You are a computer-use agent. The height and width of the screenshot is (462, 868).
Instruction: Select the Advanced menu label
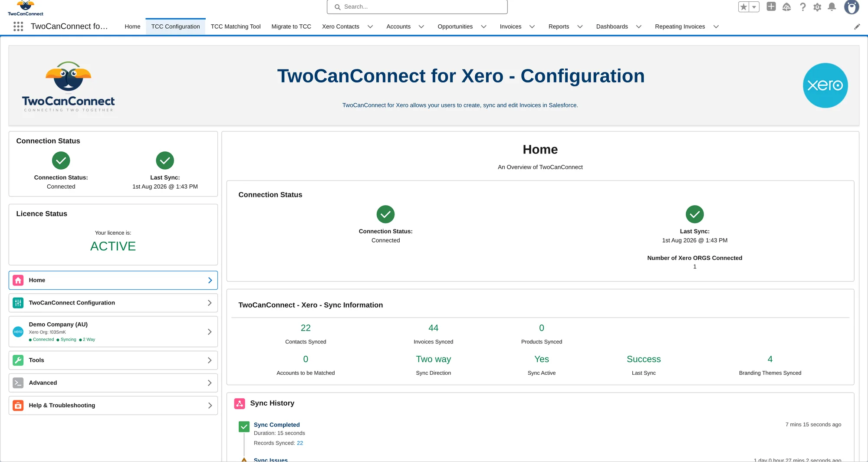[43, 383]
